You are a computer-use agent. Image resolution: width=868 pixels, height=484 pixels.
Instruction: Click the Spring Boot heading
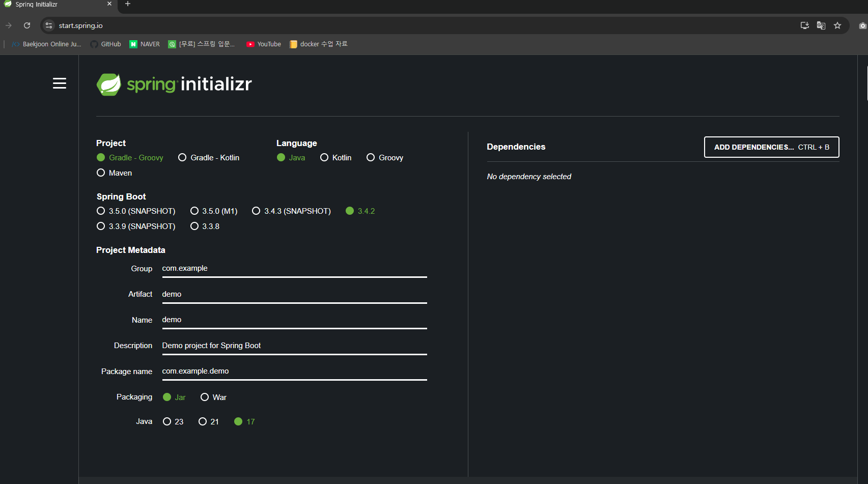pos(121,197)
